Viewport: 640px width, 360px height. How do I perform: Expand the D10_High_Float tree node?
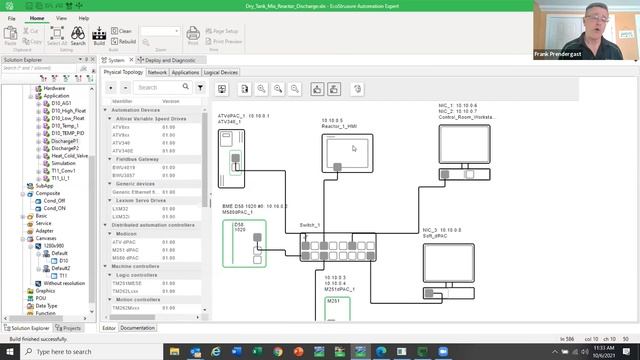pos(38,111)
